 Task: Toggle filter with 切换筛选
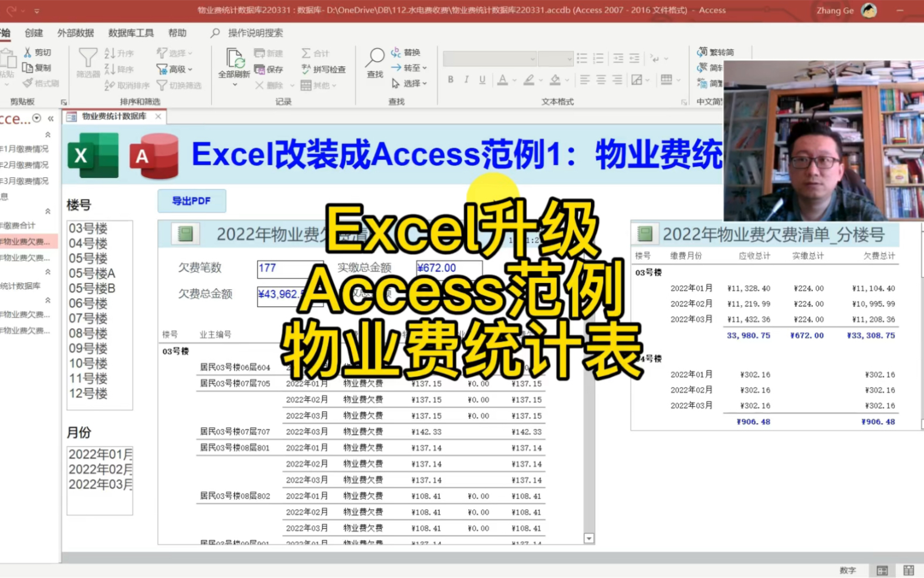click(179, 85)
